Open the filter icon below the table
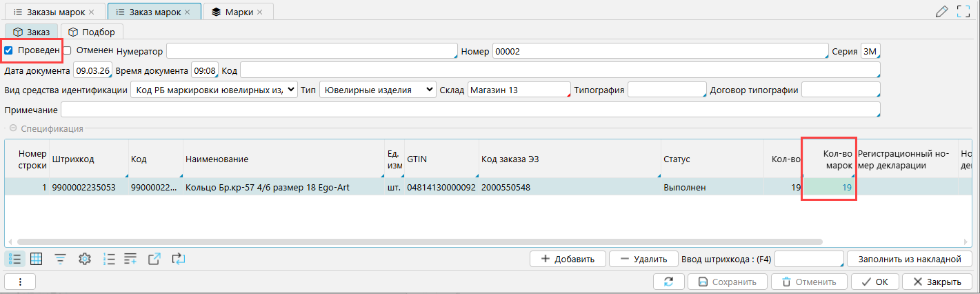The height and width of the screenshot is (294, 980). [61, 259]
